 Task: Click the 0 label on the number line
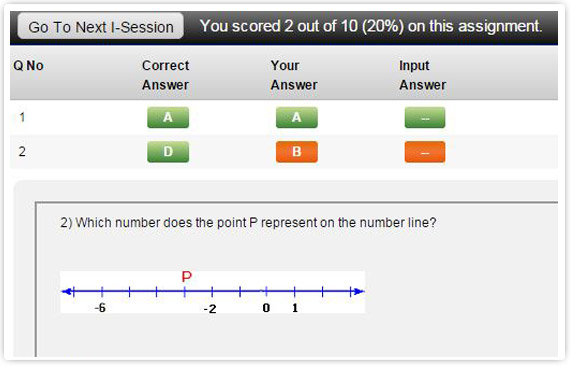(x=266, y=308)
